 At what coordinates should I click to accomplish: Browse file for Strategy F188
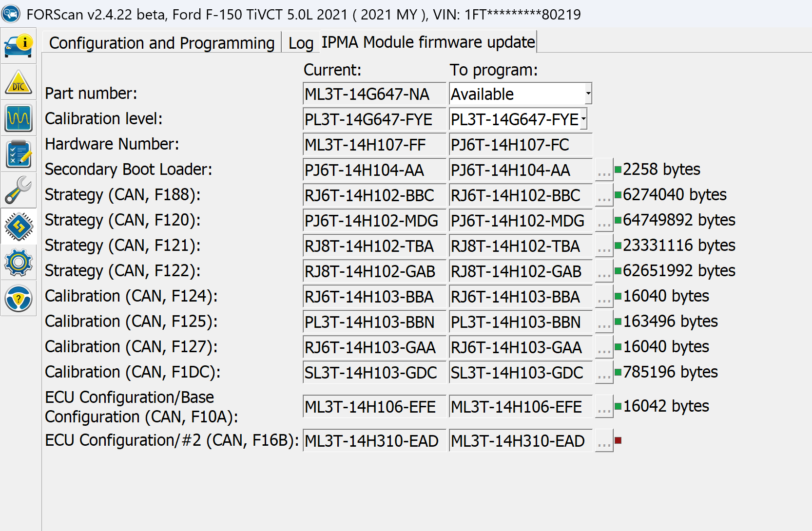coord(604,195)
